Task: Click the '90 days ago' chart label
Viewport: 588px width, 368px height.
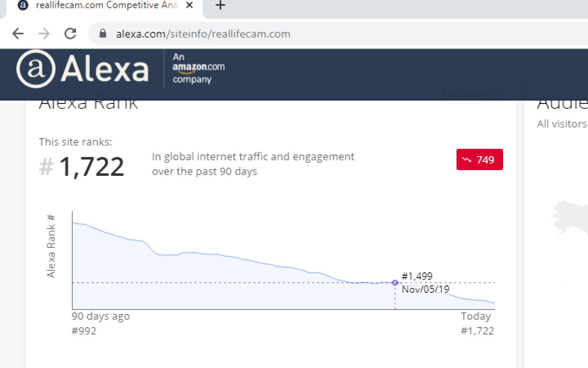Action: click(101, 316)
